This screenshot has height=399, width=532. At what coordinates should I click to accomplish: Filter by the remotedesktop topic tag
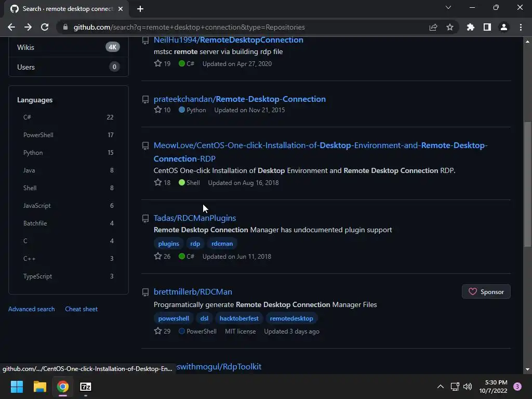(x=291, y=318)
